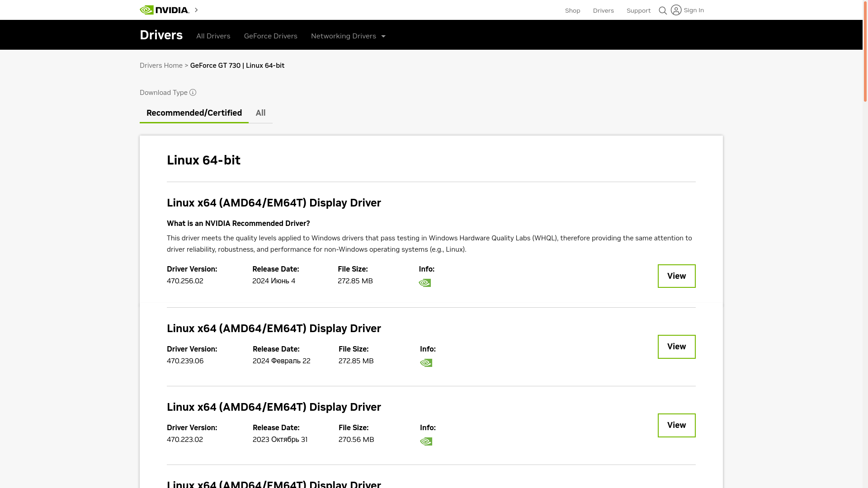Open the Drivers link in top header
This screenshot has height=488, width=868.
603,10
